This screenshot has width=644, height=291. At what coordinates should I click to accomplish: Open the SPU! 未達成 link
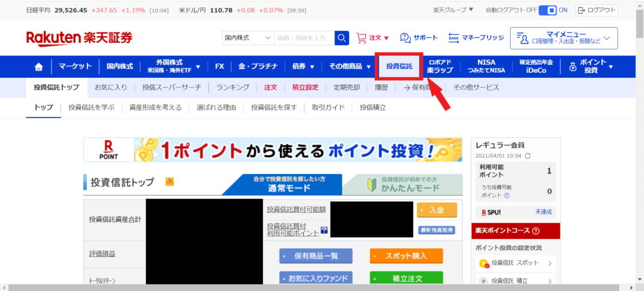(x=543, y=212)
